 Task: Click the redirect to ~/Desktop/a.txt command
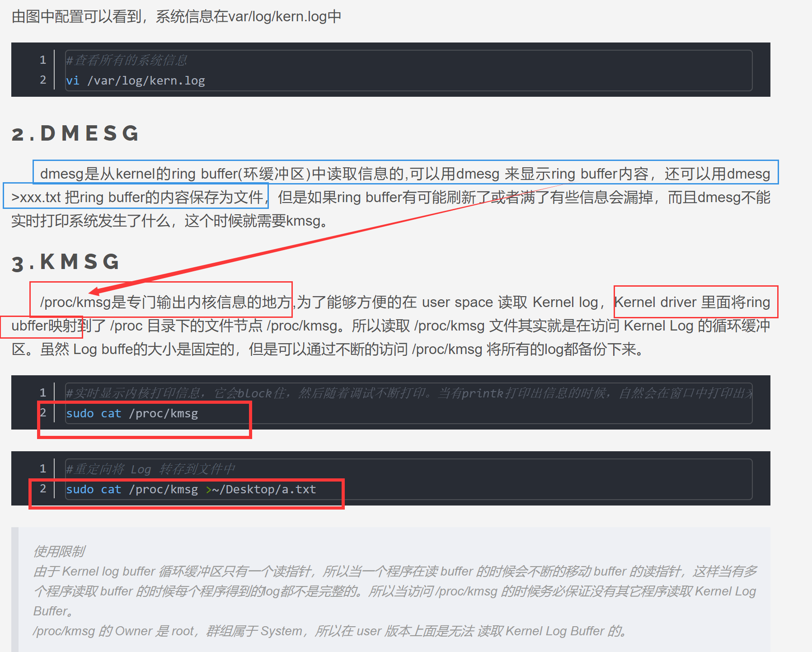click(191, 489)
